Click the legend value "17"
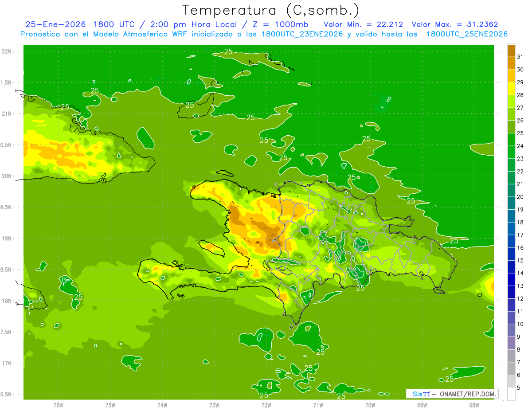 (x=520, y=235)
